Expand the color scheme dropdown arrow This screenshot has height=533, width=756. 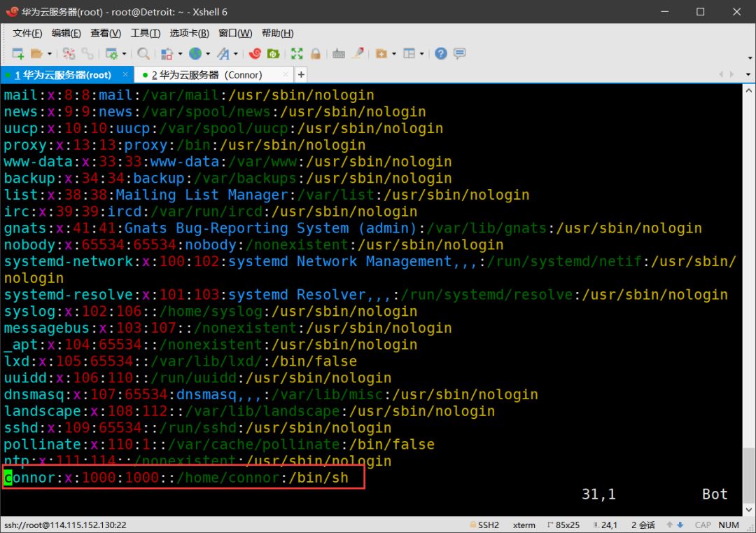point(181,53)
